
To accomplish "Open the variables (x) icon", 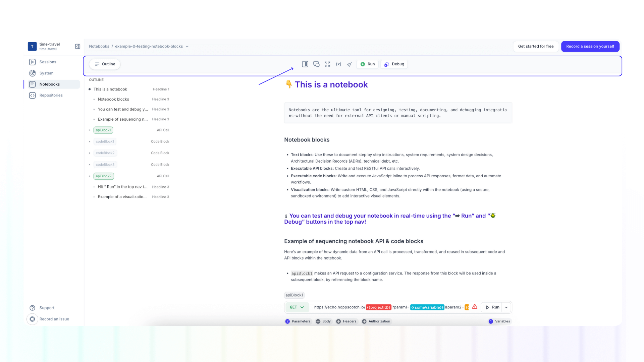I will tap(338, 64).
